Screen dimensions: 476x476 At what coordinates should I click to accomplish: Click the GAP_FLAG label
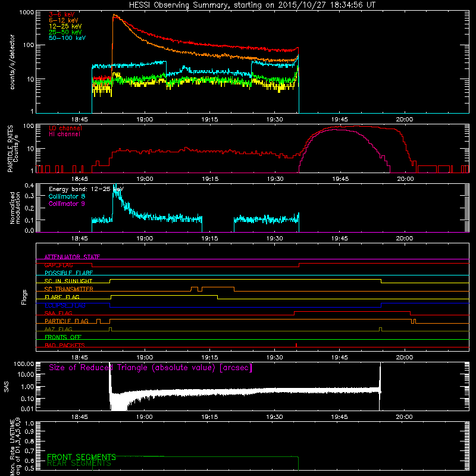coord(58,265)
